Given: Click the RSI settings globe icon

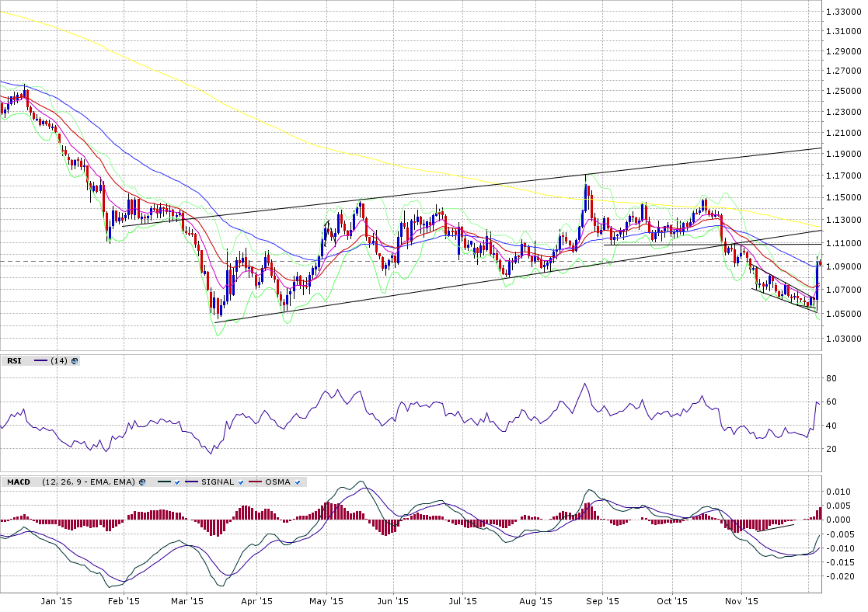Looking at the screenshot, I should point(75,360).
